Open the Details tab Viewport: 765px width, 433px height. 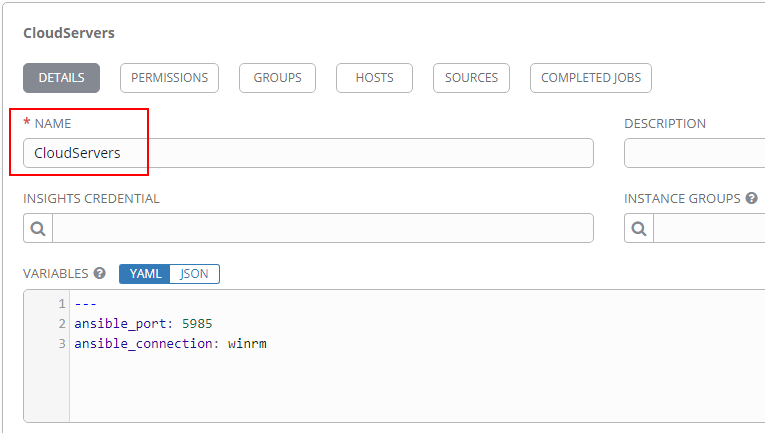pyautogui.click(x=61, y=78)
